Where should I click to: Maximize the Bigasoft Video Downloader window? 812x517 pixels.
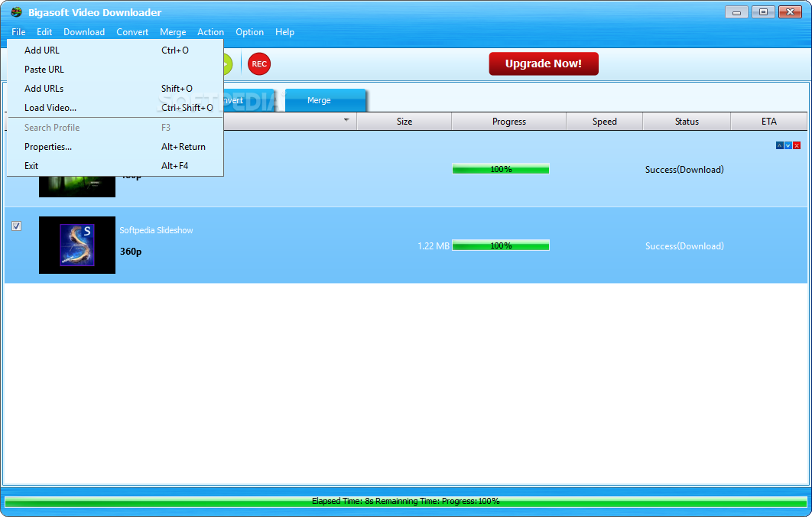click(763, 12)
